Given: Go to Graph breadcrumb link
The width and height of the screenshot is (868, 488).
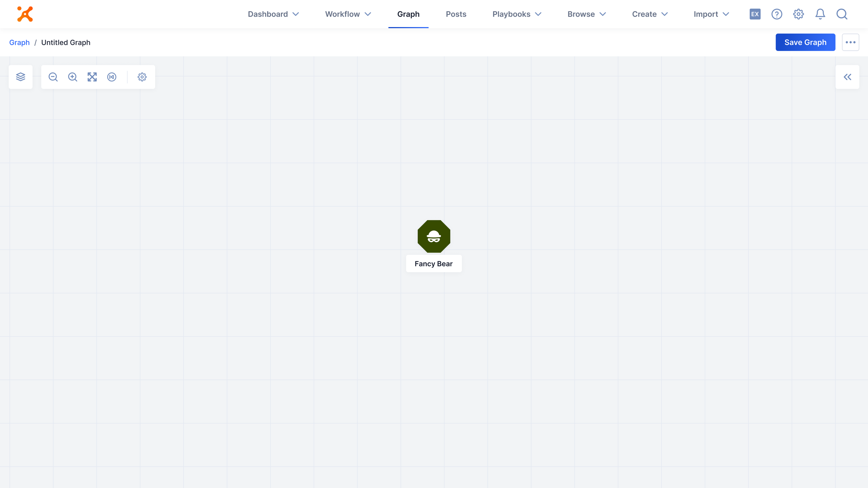Looking at the screenshot, I should point(19,42).
